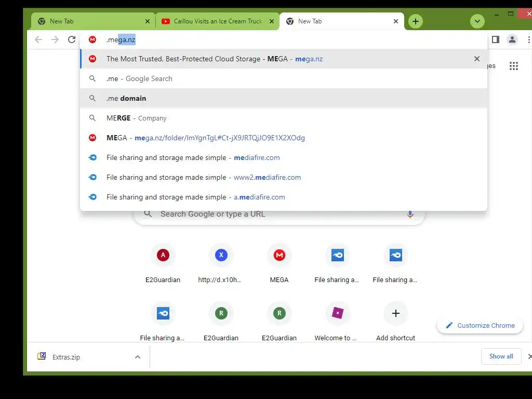532x399 pixels.
Task: Remove the mega.nz suggestion with X
Action: [477, 59]
